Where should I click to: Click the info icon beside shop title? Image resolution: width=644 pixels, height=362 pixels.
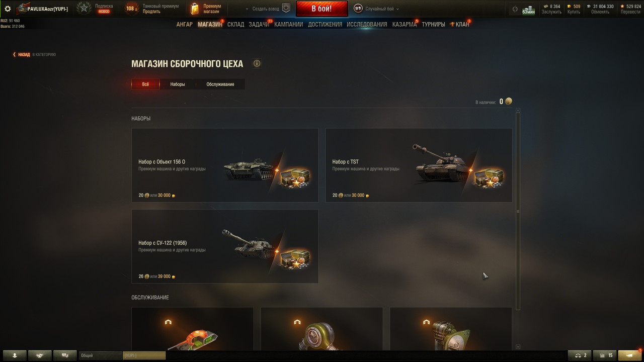(x=257, y=63)
